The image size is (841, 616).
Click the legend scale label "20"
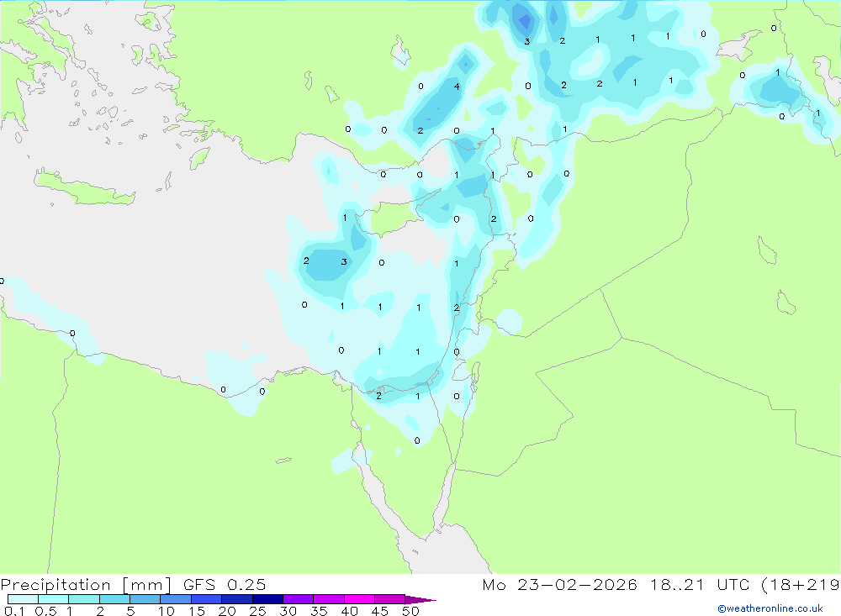(x=227, y=611)
